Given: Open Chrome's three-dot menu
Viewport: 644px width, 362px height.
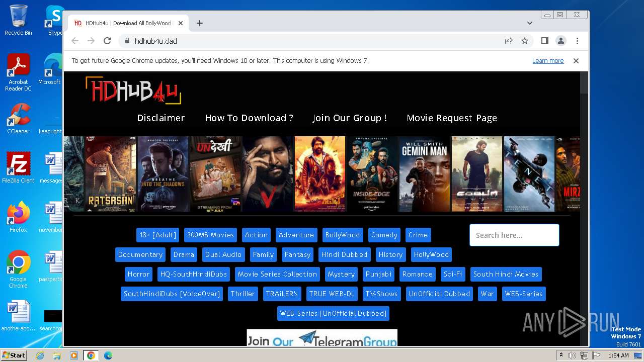Looking at the screenshot, I should (577, 41).
